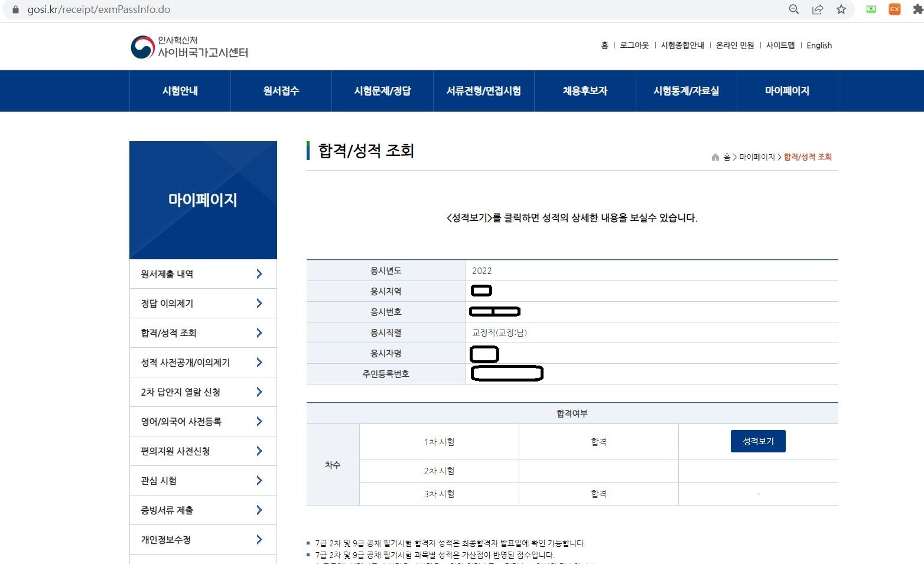Click the 로그아웃 link

634,45
